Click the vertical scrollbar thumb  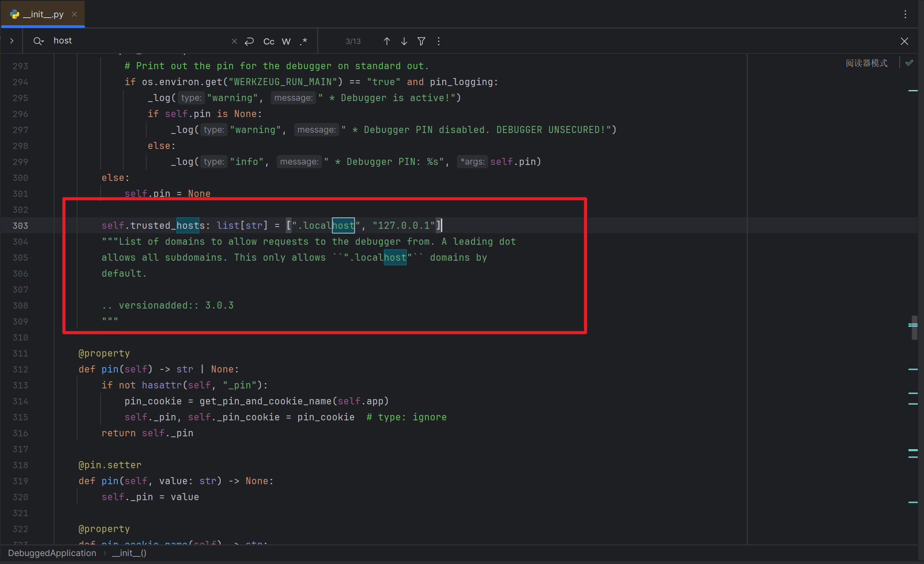[914, 328]
